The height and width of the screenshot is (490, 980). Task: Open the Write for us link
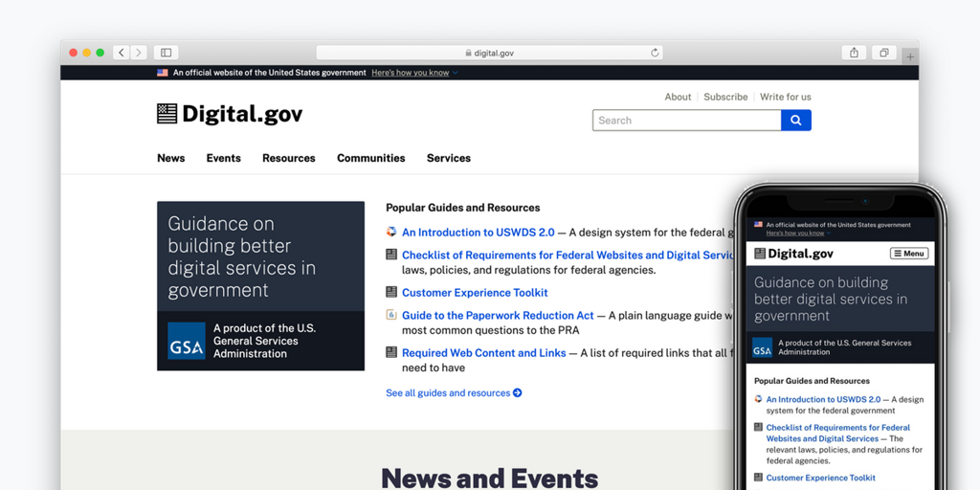[786, 97]
